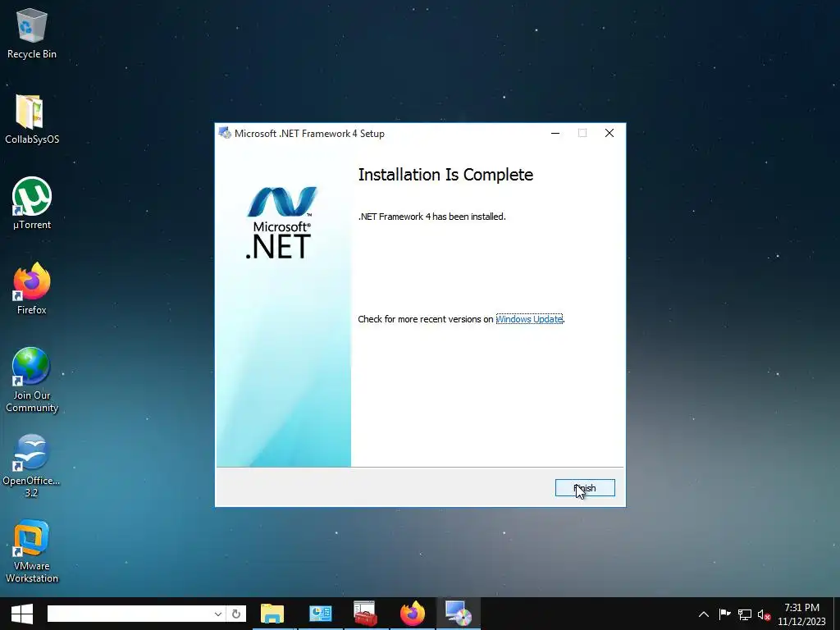Open the clock showing 7:31 PM

[802, 614]
